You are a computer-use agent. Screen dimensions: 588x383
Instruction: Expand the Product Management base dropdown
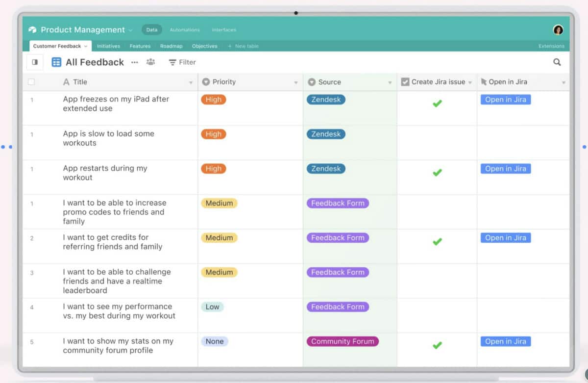tap(130, 30)
